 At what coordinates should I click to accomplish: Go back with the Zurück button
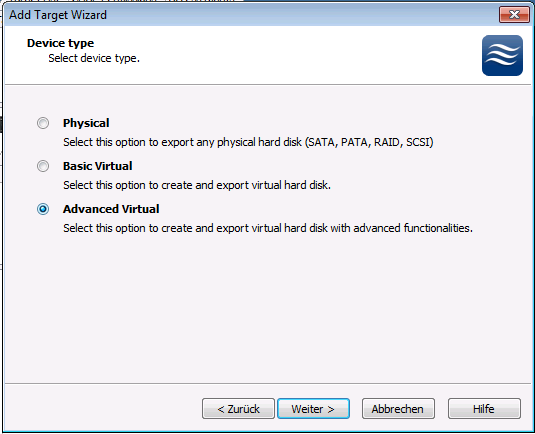[x=238, y=408]
